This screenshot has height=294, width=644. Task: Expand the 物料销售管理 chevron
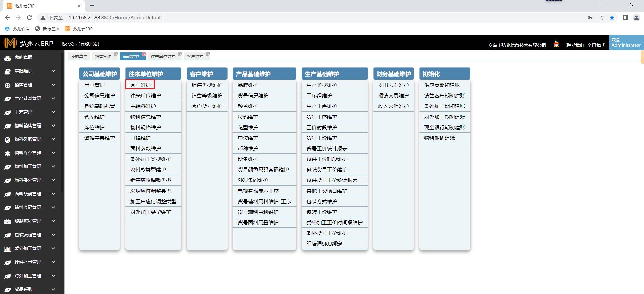tap(53, 126)
